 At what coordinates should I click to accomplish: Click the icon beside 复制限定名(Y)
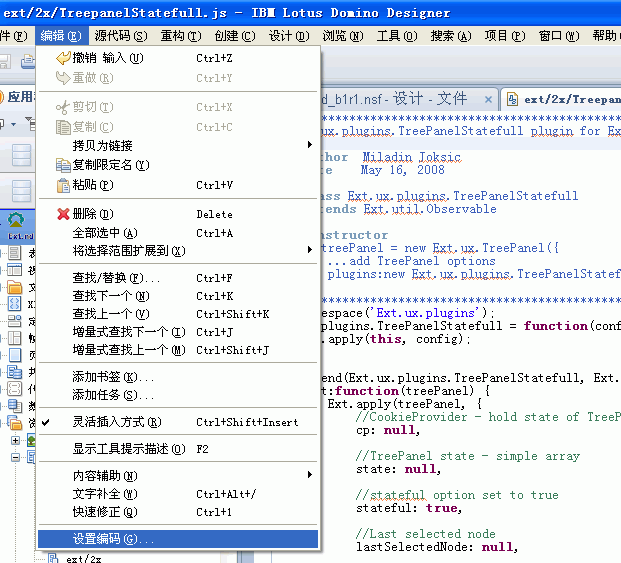(63, 165)
